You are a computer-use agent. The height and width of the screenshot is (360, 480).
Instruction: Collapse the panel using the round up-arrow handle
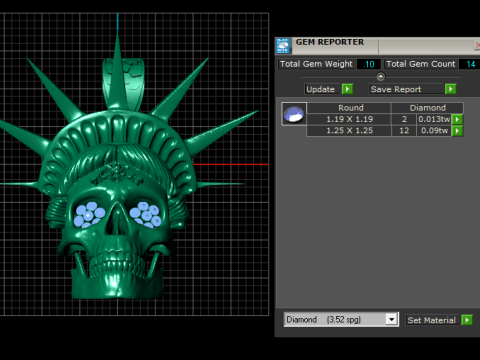pos(381,77)
